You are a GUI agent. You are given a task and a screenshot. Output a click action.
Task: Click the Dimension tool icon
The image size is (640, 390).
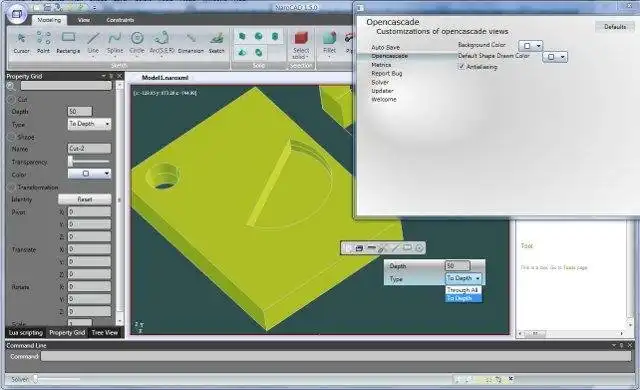pos(191,42)
